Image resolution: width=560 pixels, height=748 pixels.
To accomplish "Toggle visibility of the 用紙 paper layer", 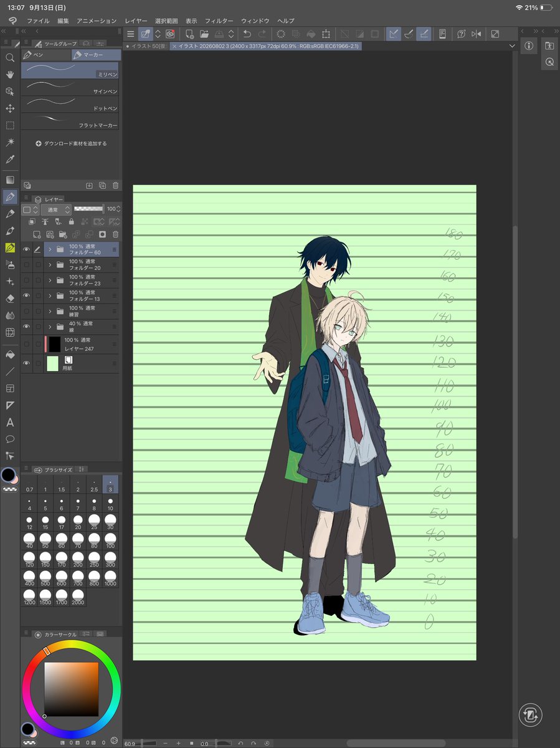I will [x=26, y=363].
